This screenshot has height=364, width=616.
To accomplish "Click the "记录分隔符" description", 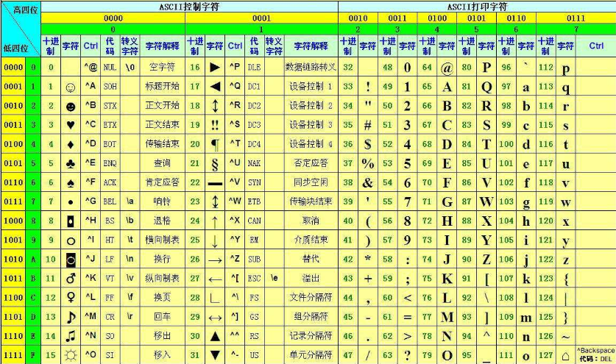I will (x=311, y=336).
